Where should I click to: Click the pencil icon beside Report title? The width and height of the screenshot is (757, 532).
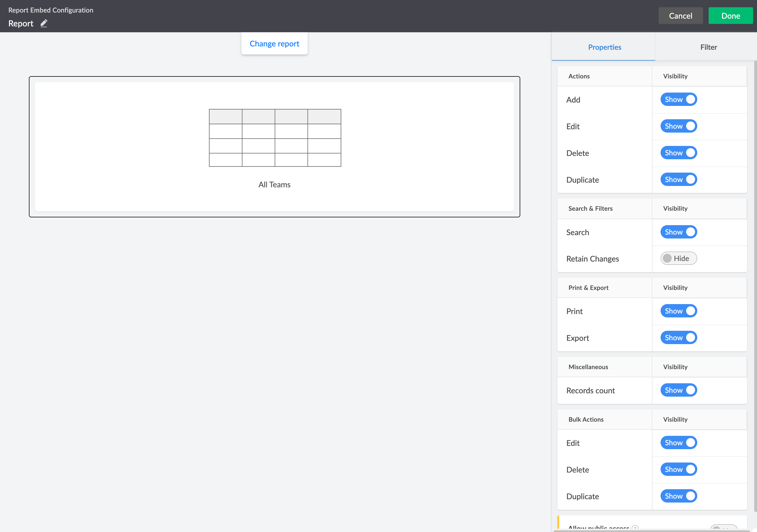(44, 23)
